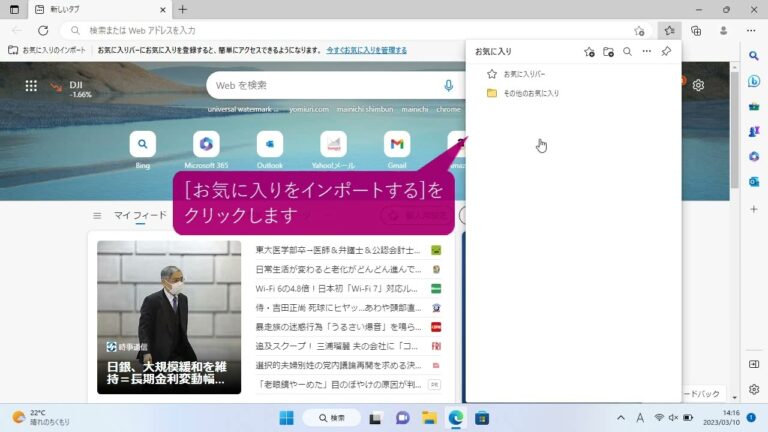Open sidebar games icon
The image size is (768, 432).
tap(754, 131)
